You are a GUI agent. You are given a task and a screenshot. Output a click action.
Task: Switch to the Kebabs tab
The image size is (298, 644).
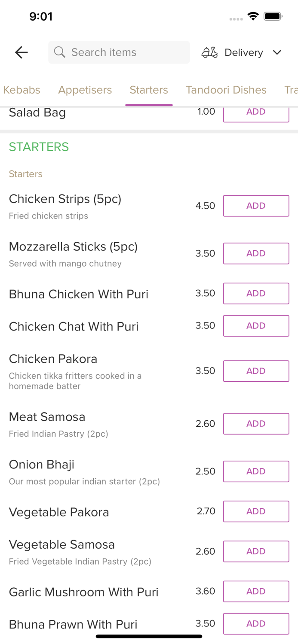(x=22, y=90)
